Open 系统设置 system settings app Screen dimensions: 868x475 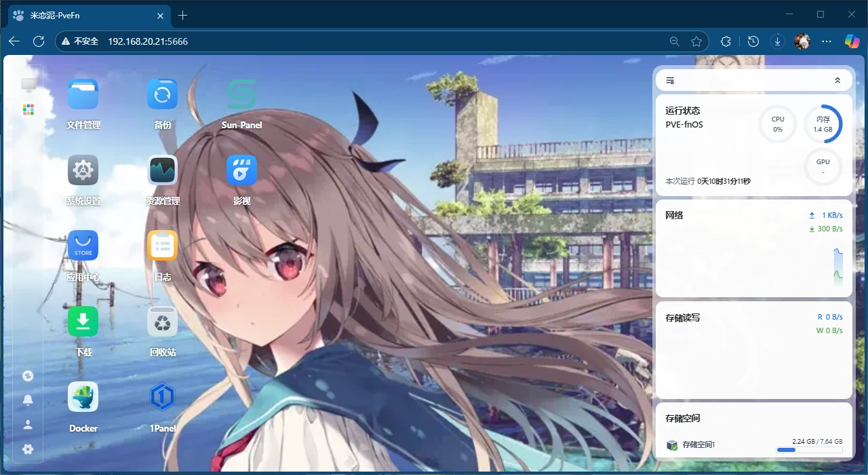pyautogui.click(x=83, y=170)
